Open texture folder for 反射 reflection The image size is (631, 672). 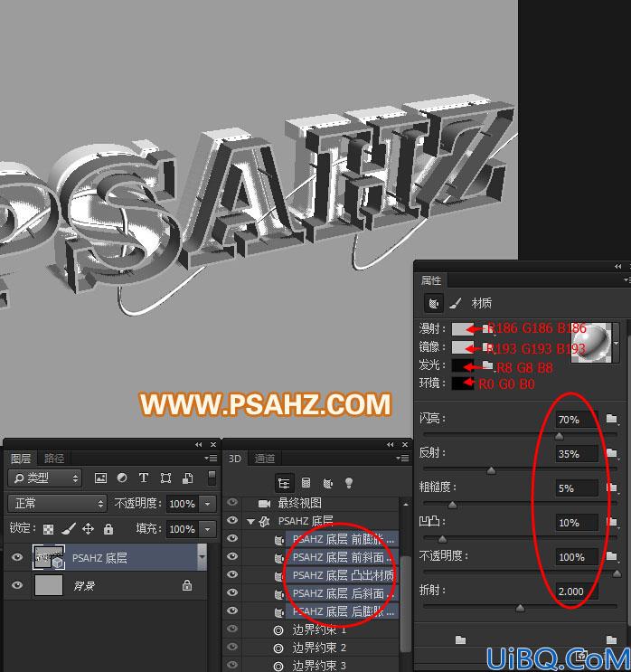click(612, 453)
